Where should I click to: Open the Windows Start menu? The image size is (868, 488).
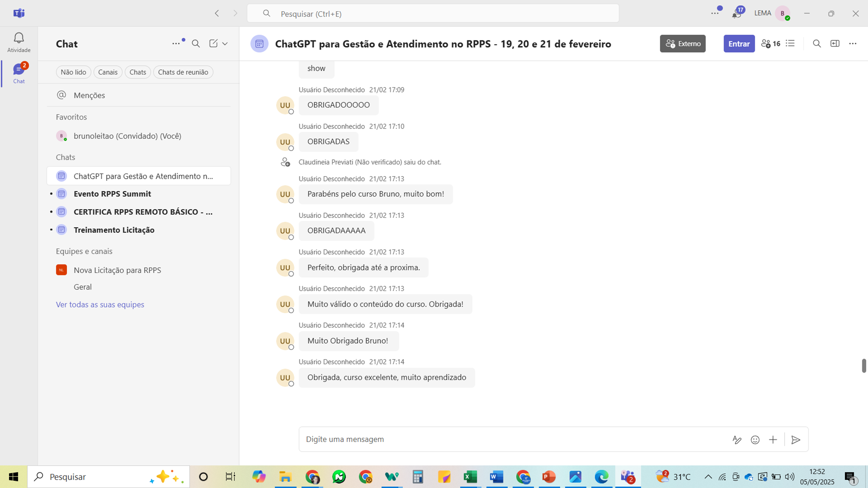pos(13,477)
